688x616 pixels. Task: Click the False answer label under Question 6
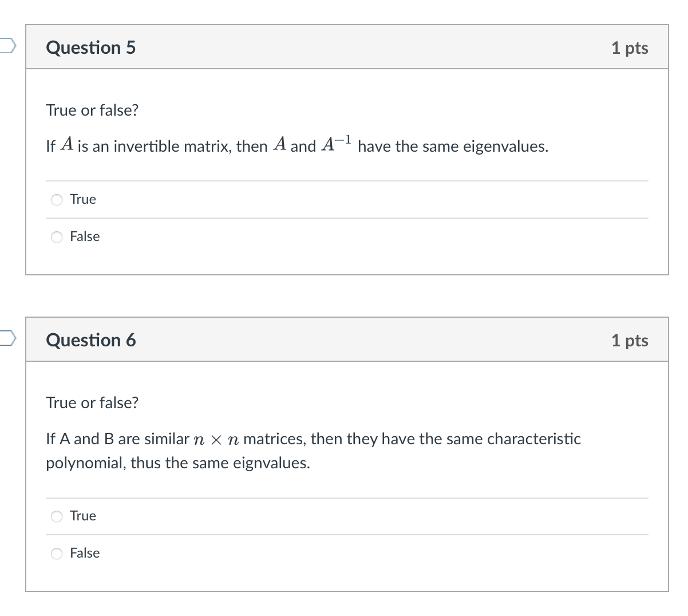coord(85,553)
